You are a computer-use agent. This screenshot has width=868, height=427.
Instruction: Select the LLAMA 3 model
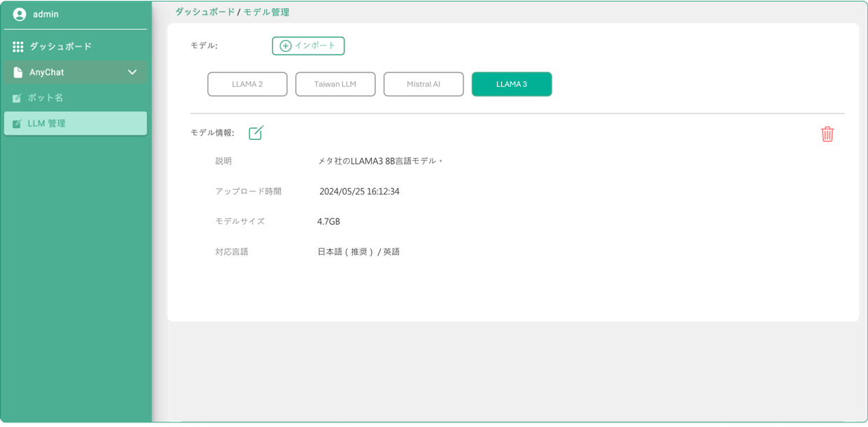click(512, 84)
